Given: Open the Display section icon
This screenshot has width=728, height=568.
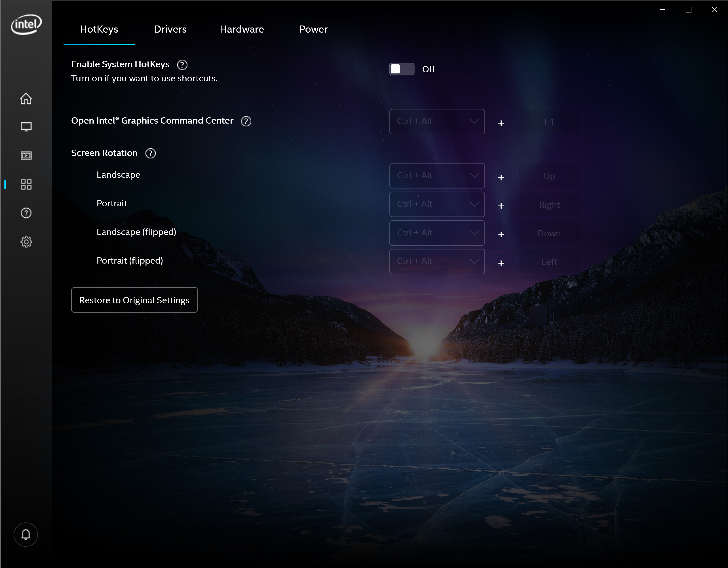Looking at the screenshot, I should pos(26,127).
